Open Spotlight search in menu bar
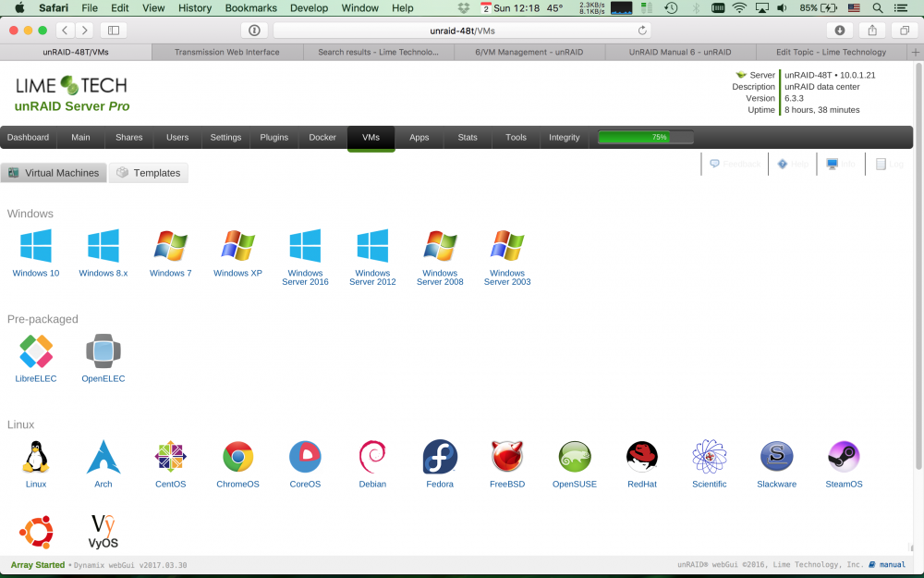The height and width of the screenshot is (578, 924). [878, 7]
